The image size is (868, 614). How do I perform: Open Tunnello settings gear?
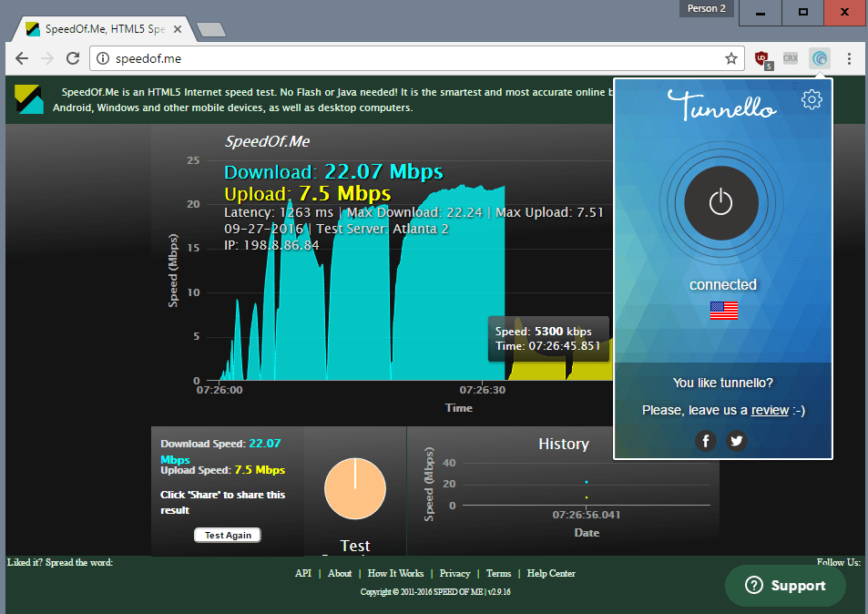pos(812,99)
